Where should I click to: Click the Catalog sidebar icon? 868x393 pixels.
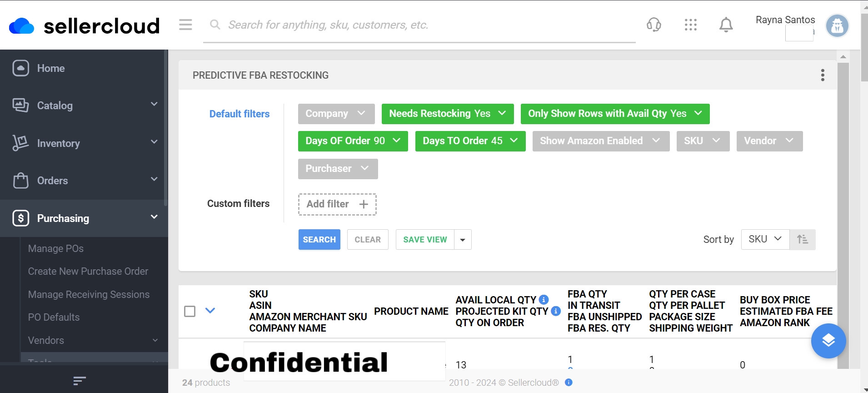pos(20,106)
